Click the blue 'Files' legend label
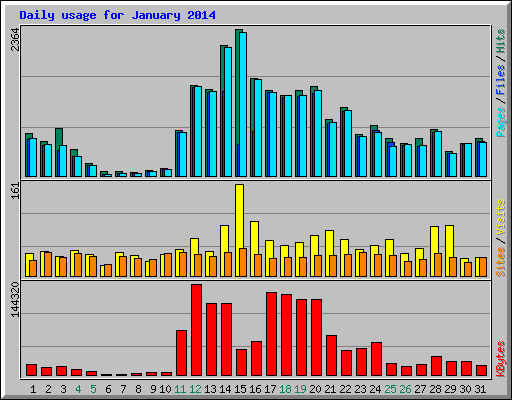This screenshot has height=400, width=512. tap(500, 80)
